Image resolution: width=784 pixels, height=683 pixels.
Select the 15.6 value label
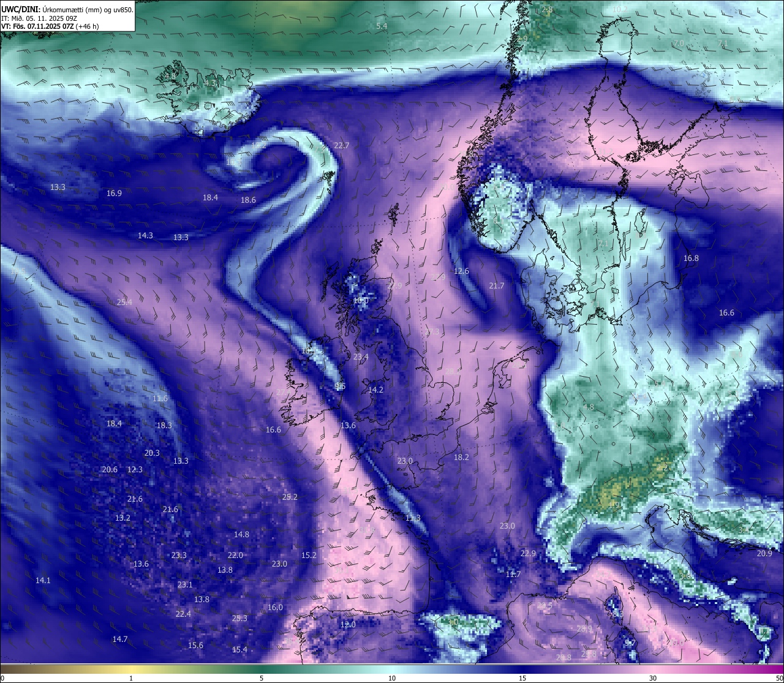tap(195, 645)
